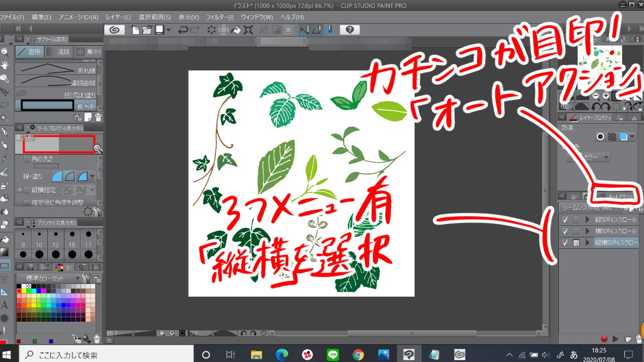
Task: Play the selected auto action
Action: tap(615, 339)
